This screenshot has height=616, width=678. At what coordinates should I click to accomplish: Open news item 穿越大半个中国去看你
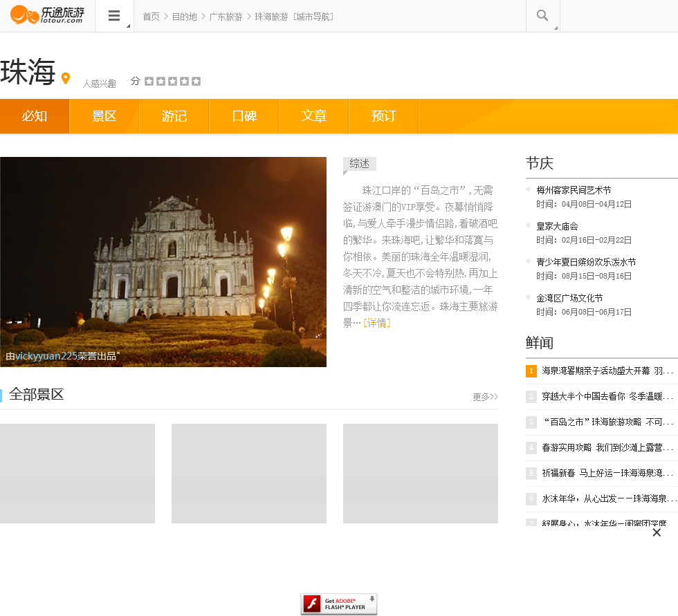[x=607, y=396]
